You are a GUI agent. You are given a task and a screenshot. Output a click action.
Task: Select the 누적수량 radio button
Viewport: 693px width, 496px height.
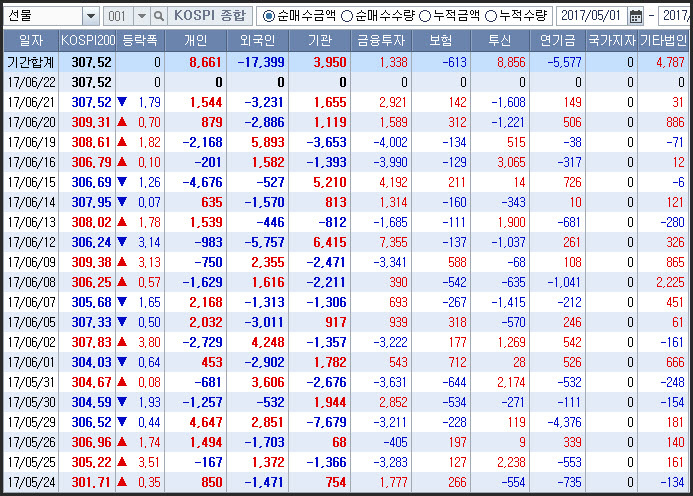491,16
